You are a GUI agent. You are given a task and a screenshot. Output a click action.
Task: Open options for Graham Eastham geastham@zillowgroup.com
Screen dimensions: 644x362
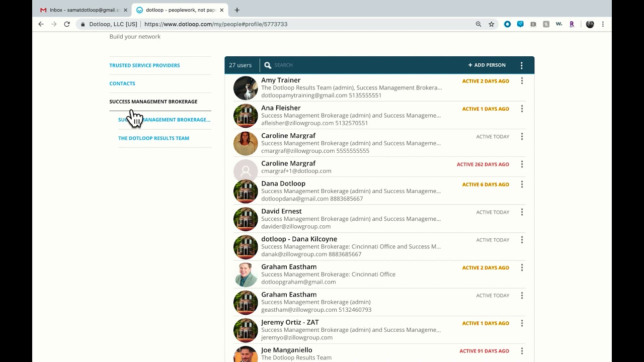522,295
